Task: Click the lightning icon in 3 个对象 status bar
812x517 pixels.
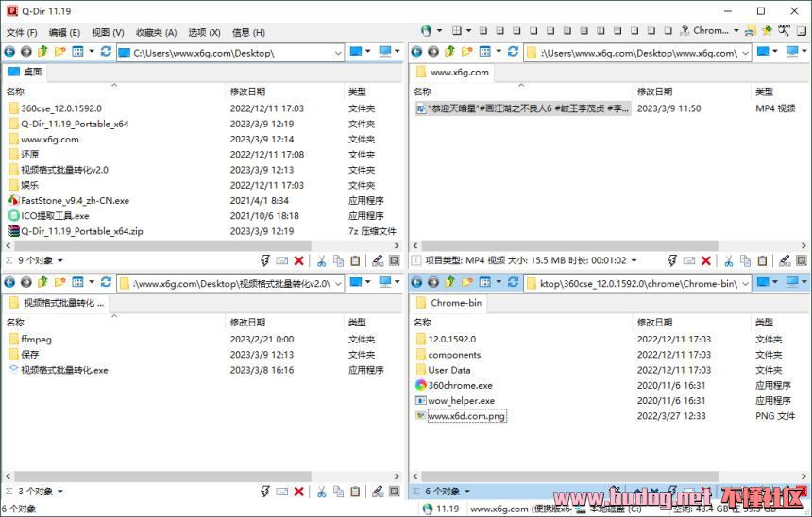Action: pos(265,492)
